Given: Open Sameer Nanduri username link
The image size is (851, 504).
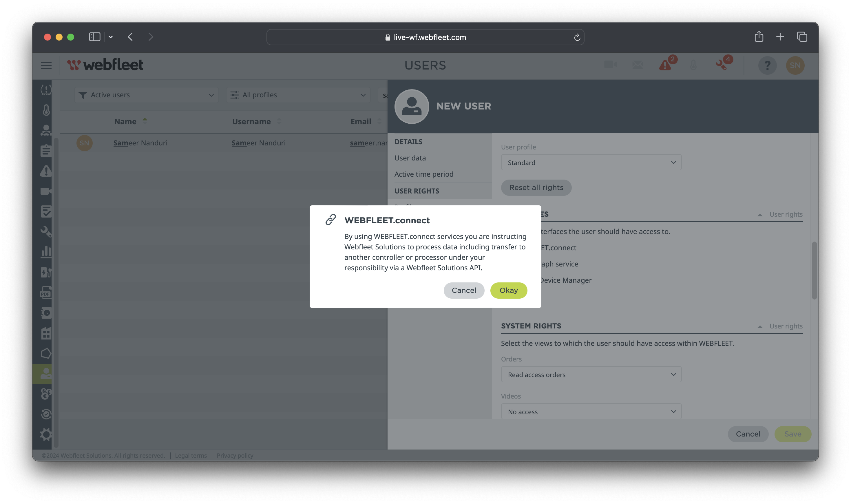Looking at the screenshot, I should coord(258,143).
